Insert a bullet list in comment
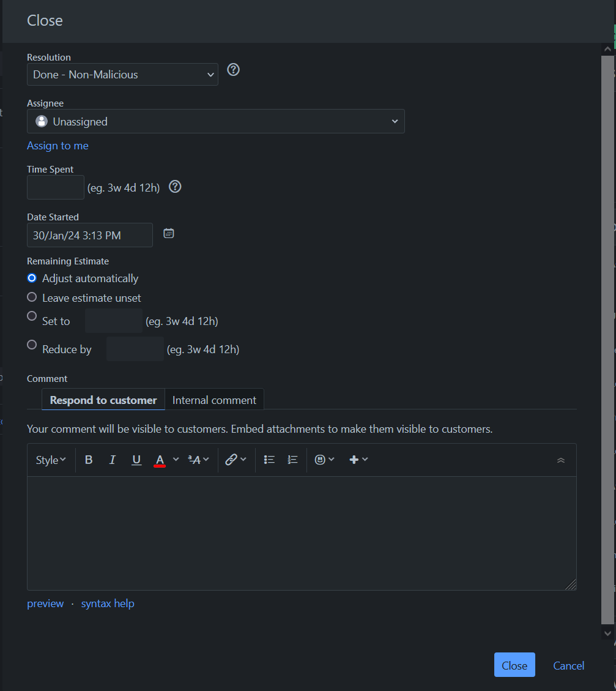 pos(269,460)
